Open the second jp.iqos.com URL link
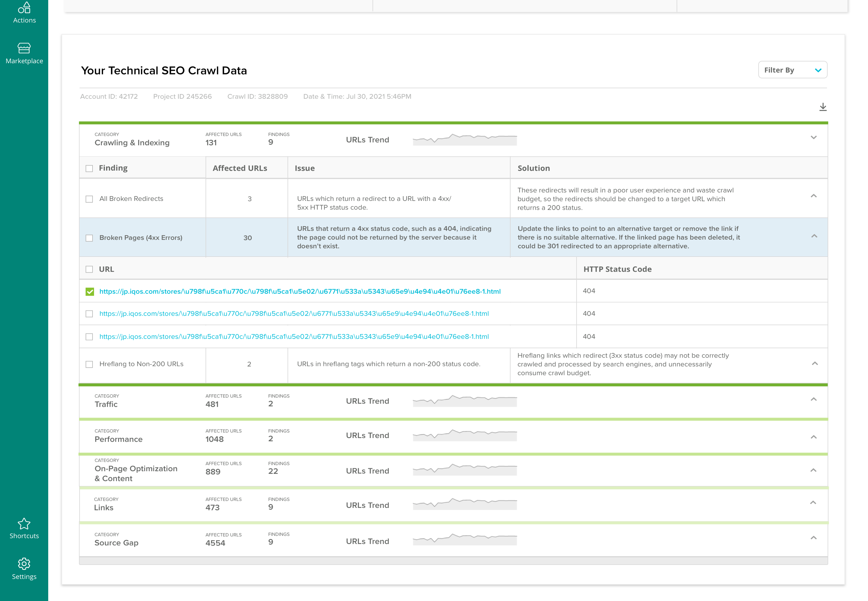Image resolution: width=868 pixels, height=601 pixels. (x=294, y=313)
